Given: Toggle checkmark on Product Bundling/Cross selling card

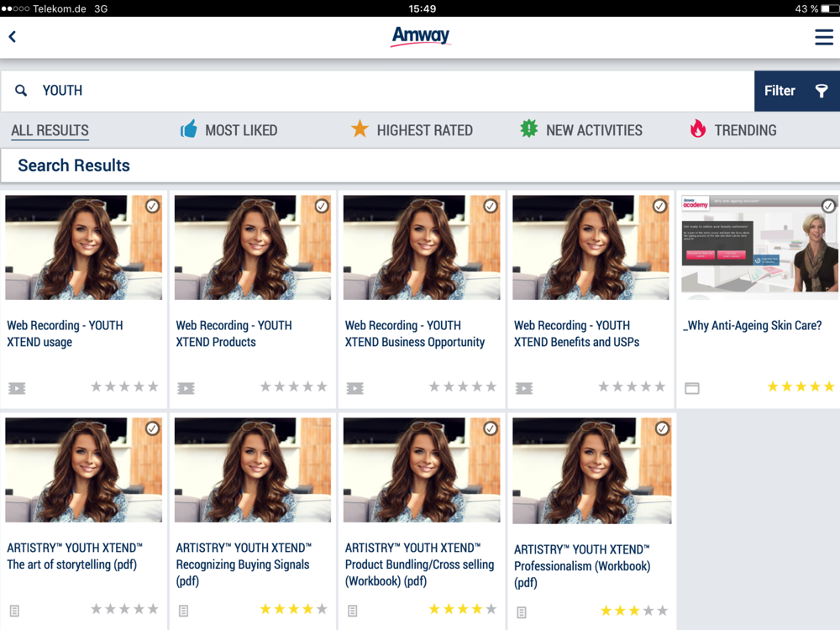Looking at the screenshot, I should (x=491, y=428).
